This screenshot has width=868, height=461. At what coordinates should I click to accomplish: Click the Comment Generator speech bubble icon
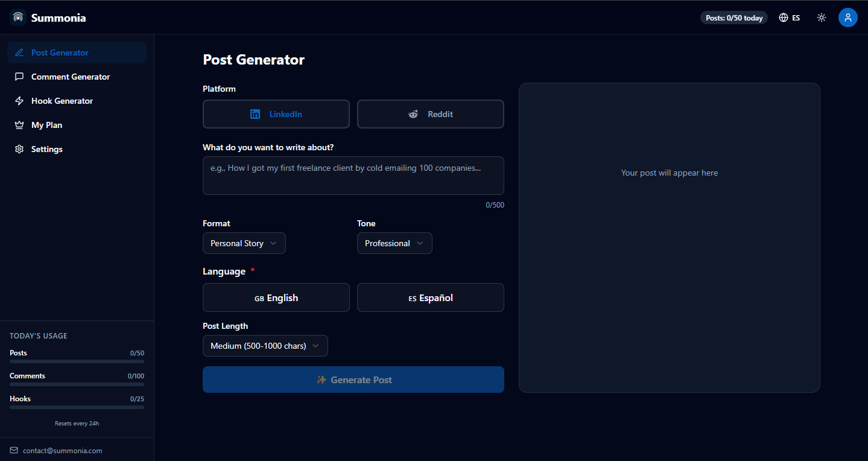pyautogui.click(x=19, y=77)
